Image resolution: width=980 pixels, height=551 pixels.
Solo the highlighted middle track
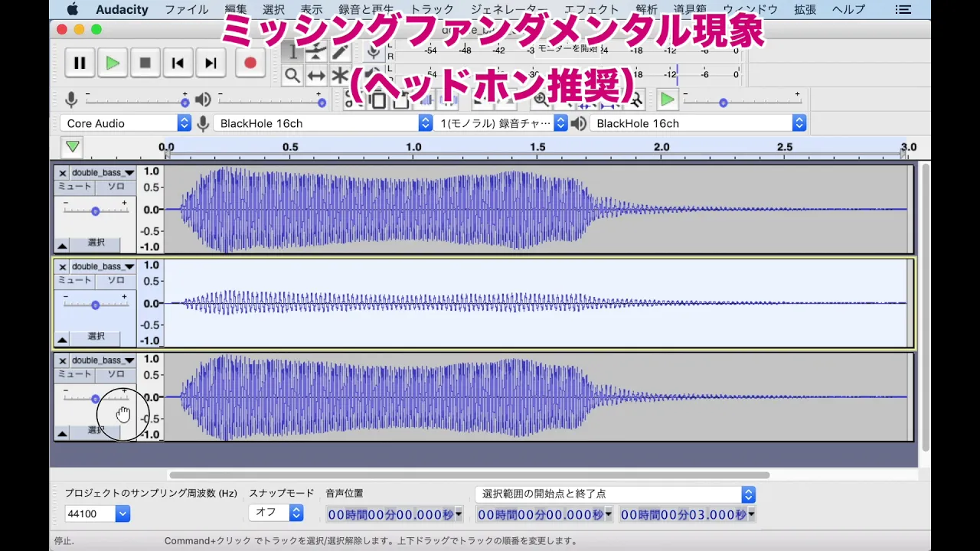tap(116, 281)
